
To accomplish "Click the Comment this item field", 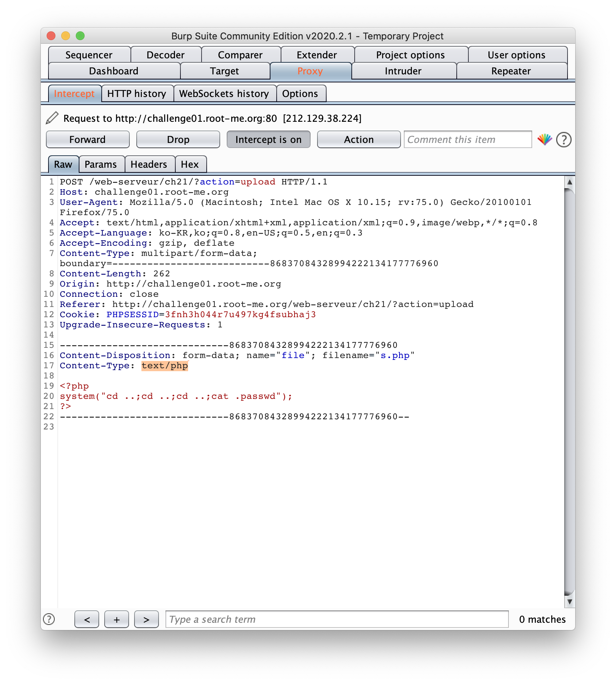I will tap(468, 140).
